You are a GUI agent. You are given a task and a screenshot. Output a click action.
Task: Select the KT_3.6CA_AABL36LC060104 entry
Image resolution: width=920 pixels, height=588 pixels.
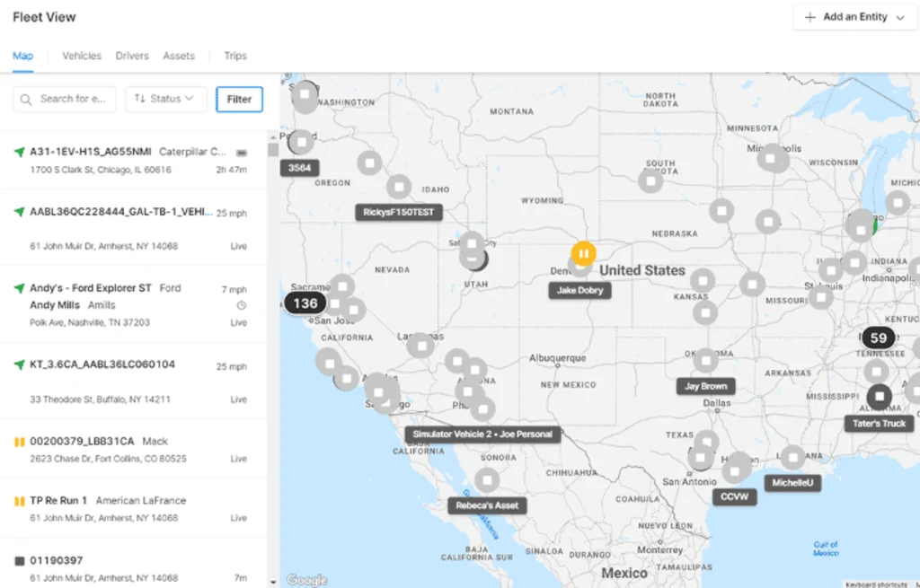[133, 381]
